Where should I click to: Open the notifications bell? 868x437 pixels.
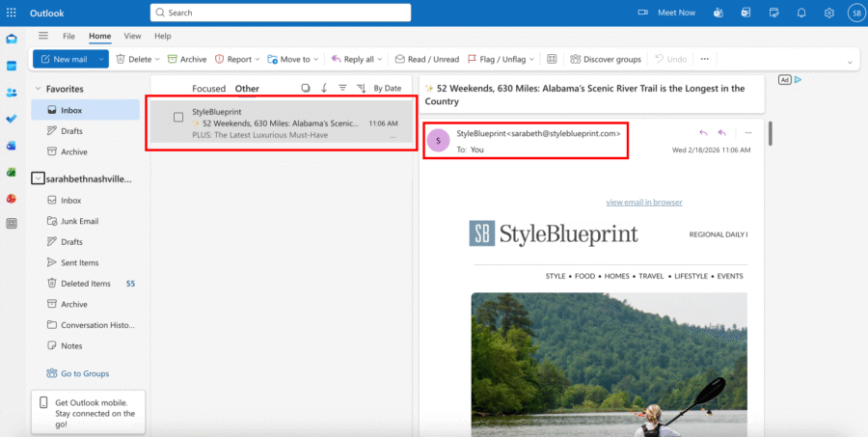click(x=801, y=13)
